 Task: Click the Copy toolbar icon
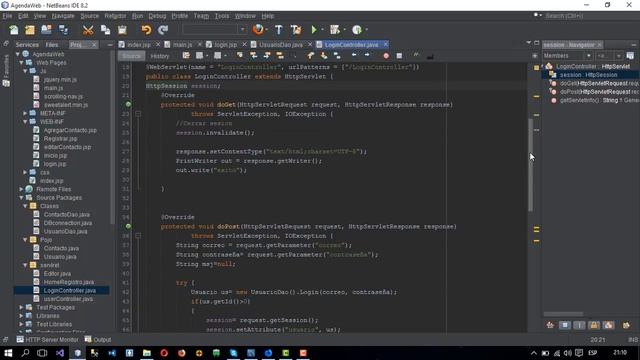[105, 30]
